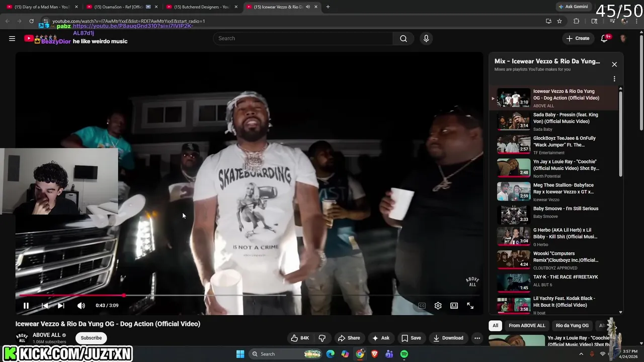Select TAY-K - THE RACE #FREETAYK
This screenshot has width=644, height=362.
(x=553, y=283)
